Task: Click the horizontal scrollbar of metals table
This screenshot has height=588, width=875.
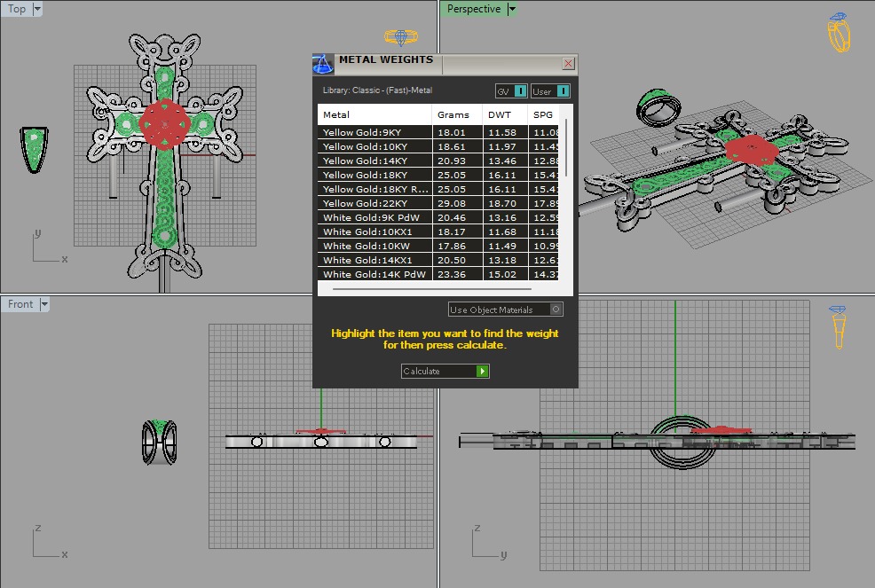Action: (432, 289)
